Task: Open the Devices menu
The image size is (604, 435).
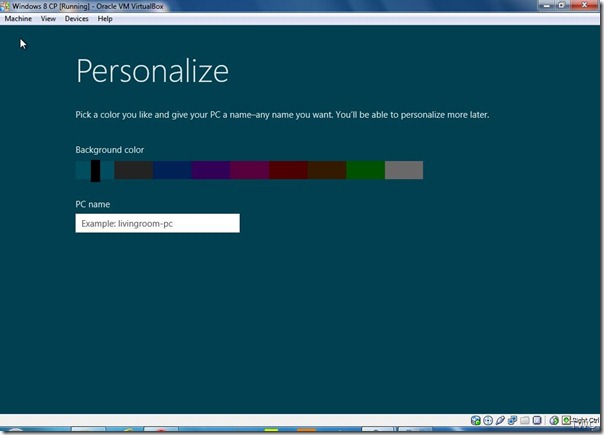Action: click(76, 18)
